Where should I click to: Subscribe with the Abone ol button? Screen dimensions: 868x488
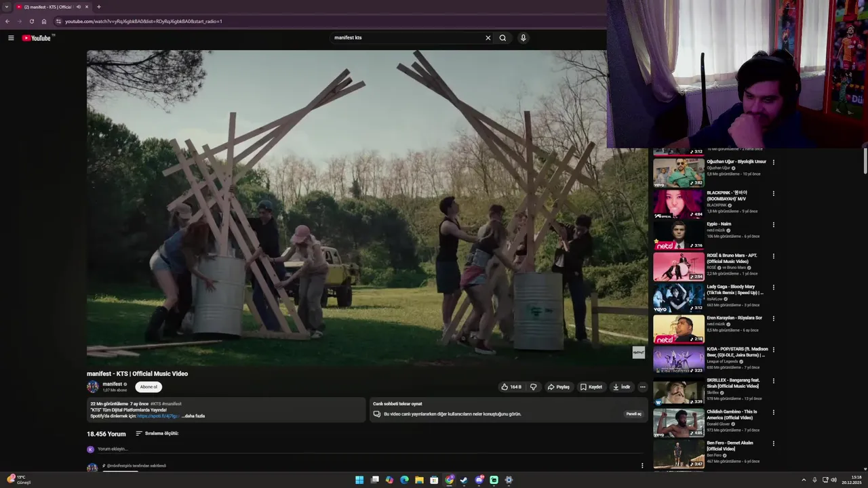(x=149, y=387)
